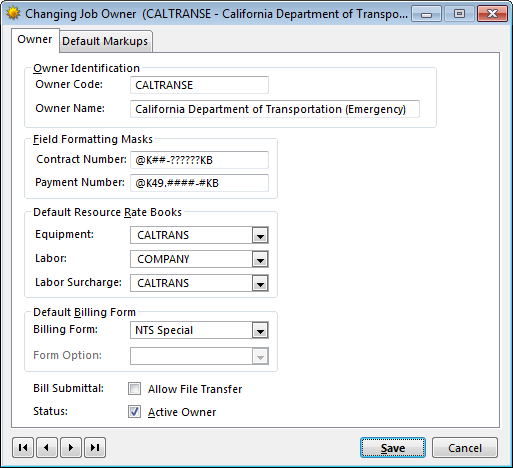Switch to the Default Markups tab
513x468 pixels.
pos(105,41)
